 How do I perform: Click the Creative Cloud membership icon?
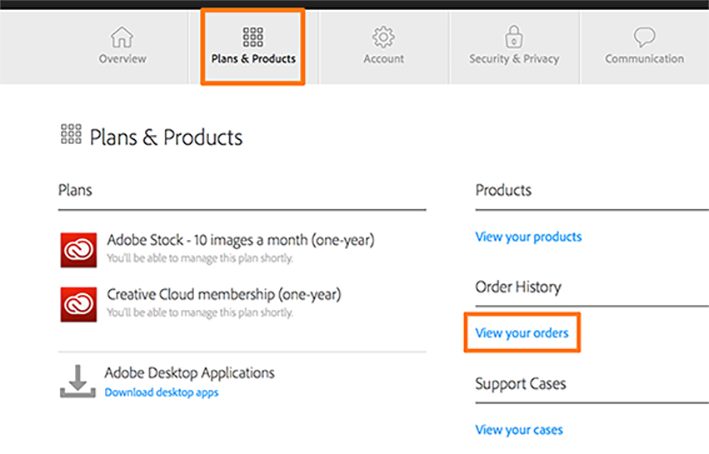click(x=78, y=303)
